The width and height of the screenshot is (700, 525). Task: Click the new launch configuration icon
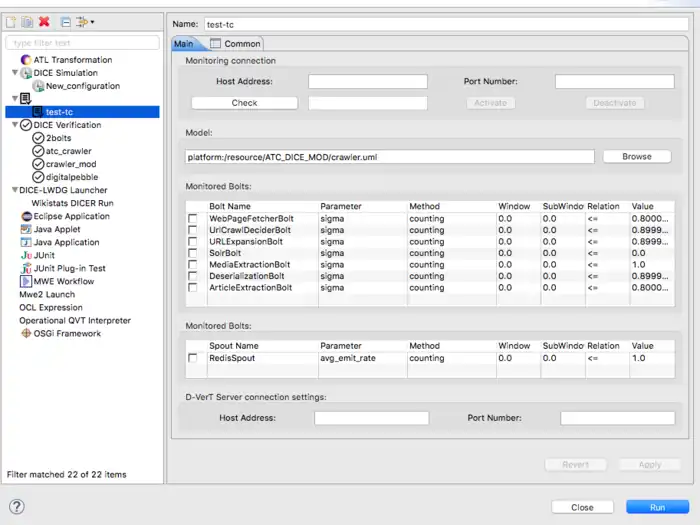(12, 21)
